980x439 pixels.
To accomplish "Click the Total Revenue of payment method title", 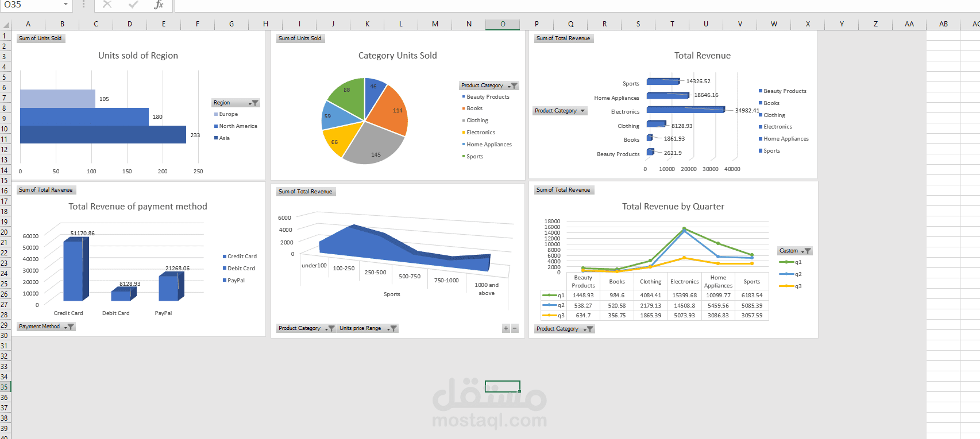I will point(138,207).
